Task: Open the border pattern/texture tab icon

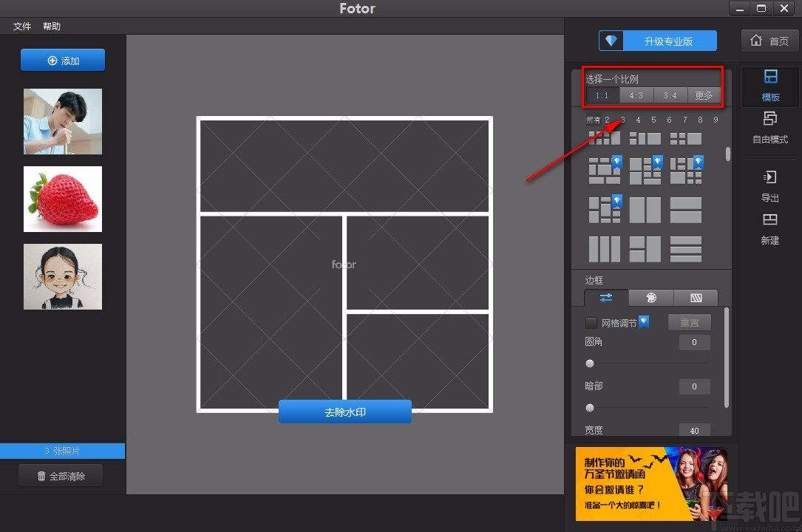Action: pyautogui.click(x=696, y=297)
